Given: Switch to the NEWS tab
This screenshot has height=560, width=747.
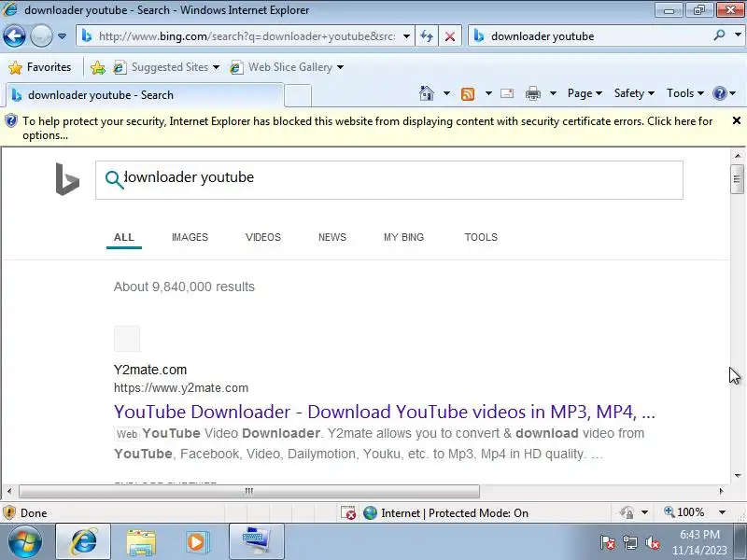Looking at the screenshot, I should coord(332,237).
